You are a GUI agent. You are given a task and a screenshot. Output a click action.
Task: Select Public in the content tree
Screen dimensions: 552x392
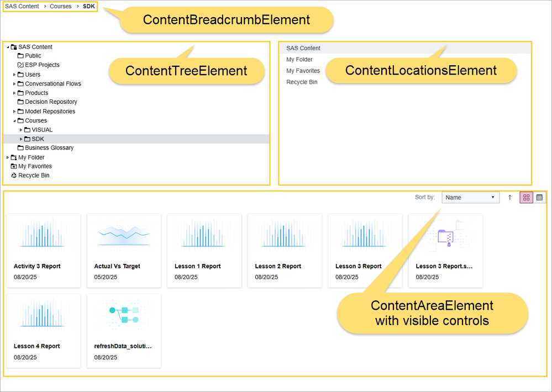[x=33, y=56]
